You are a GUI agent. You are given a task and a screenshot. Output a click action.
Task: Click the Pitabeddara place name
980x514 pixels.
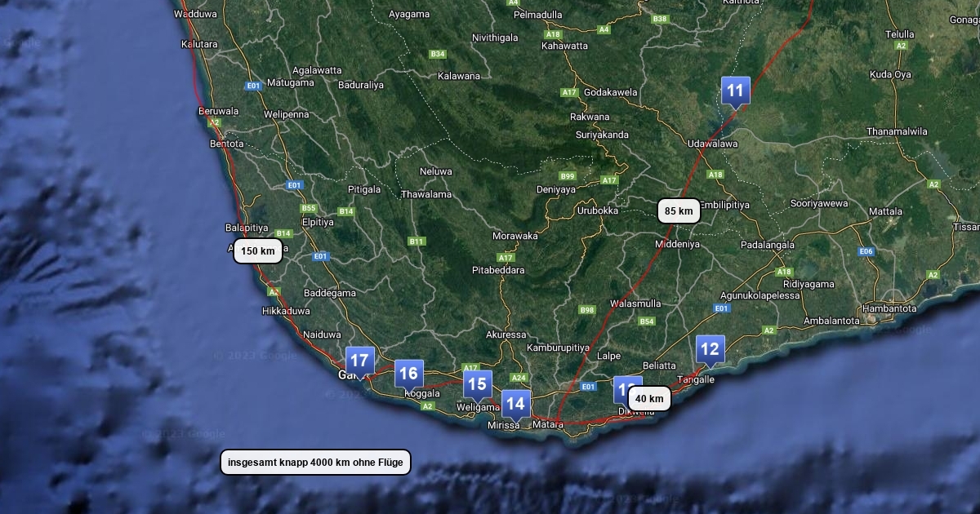[x=498, y=270]
